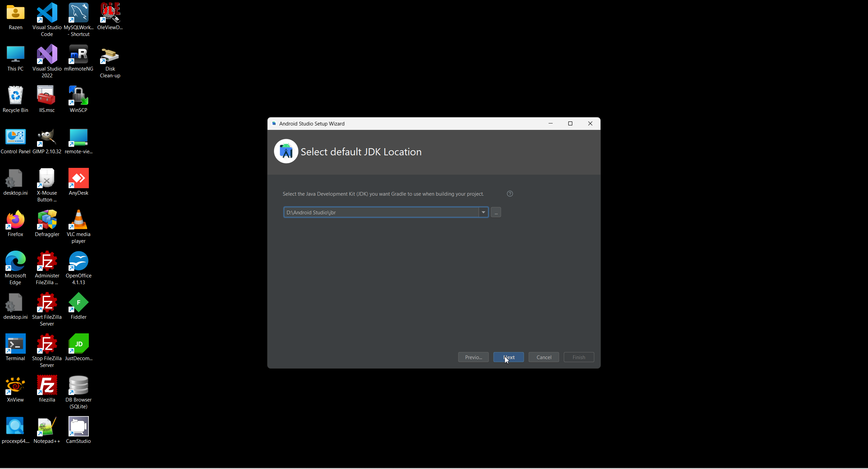868x469 pixels.
Task: Click the help question mark icon
Action: click(510, 194)
